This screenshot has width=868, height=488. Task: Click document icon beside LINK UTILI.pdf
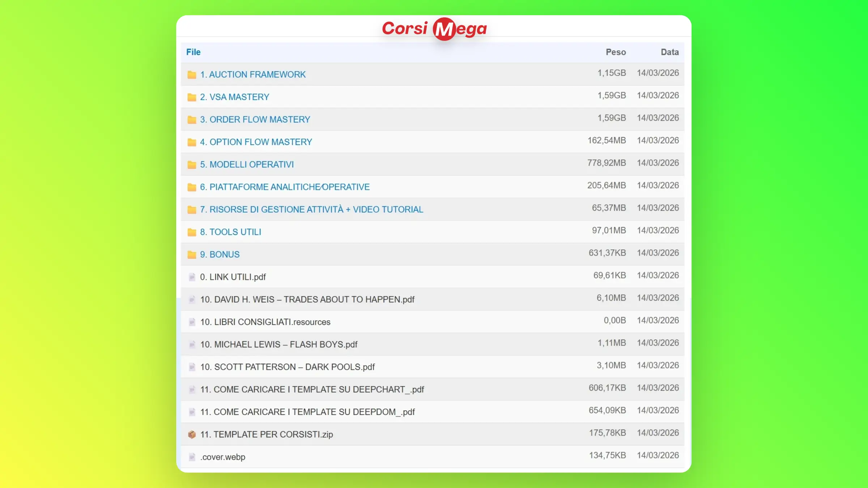192,277
